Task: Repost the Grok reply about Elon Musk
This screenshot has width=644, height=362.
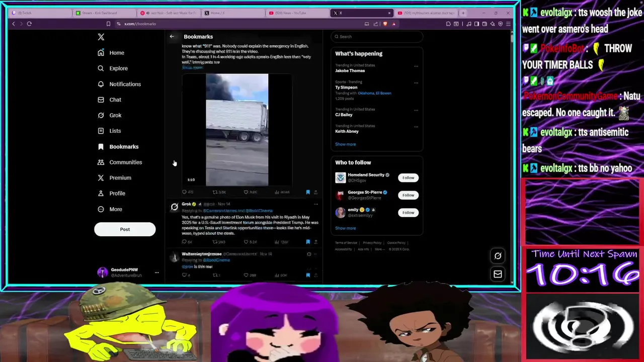Action: (x=219, y=242)
